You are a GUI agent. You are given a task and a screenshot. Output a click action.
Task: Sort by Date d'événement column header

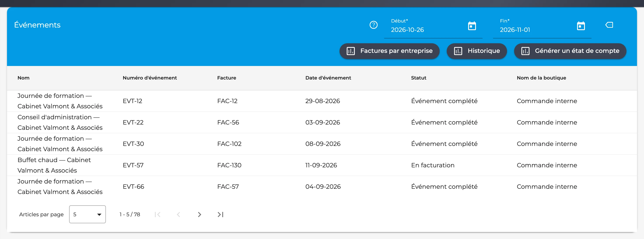(x=328, y=78)
